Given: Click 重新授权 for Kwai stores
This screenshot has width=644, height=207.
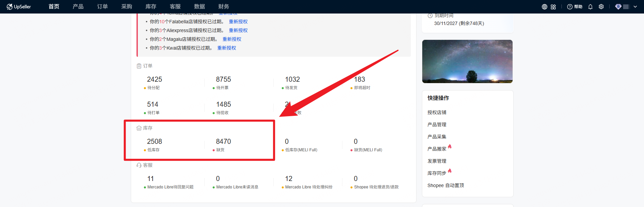Looking at the screenshot, I should click(226, 48).
